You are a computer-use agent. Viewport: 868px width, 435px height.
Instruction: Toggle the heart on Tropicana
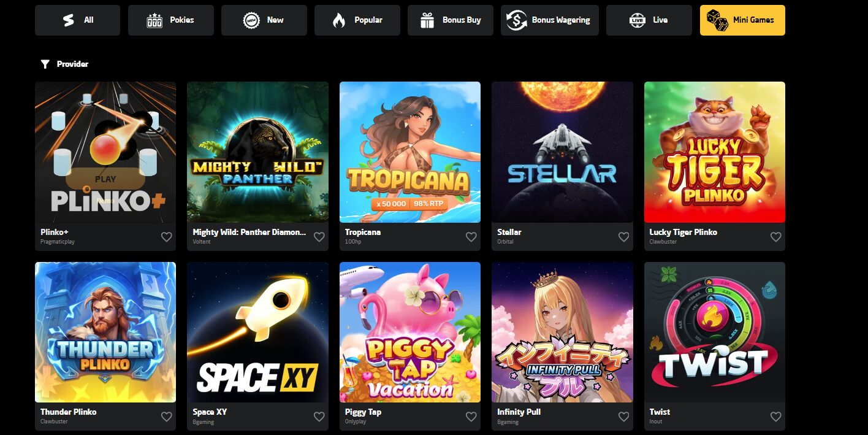[x=471, y=237]
